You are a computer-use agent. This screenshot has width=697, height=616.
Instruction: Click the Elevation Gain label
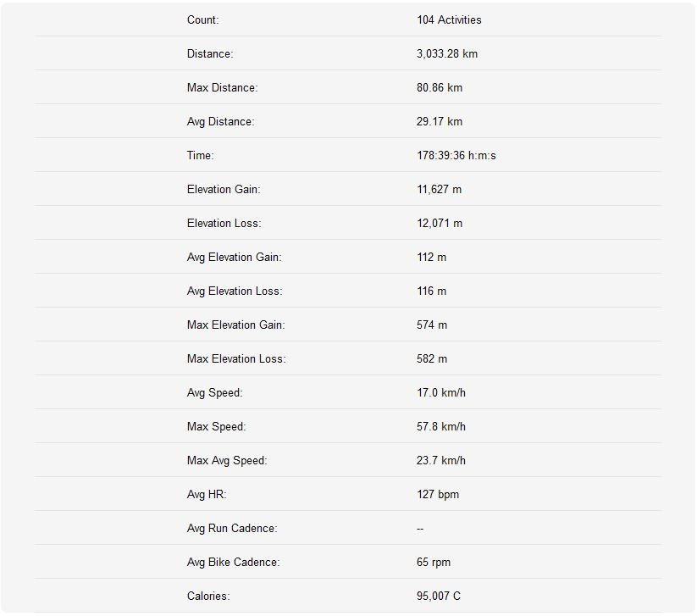224,189
